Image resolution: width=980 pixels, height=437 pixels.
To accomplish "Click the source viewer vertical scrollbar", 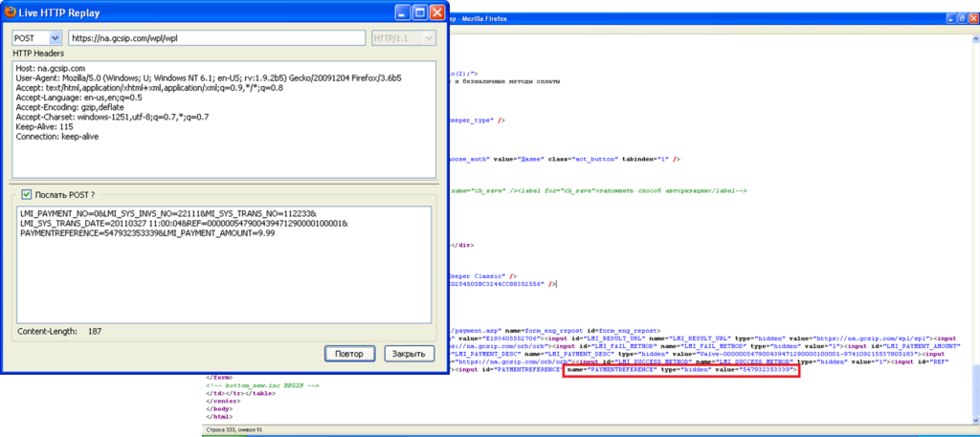I will (973, 210).
